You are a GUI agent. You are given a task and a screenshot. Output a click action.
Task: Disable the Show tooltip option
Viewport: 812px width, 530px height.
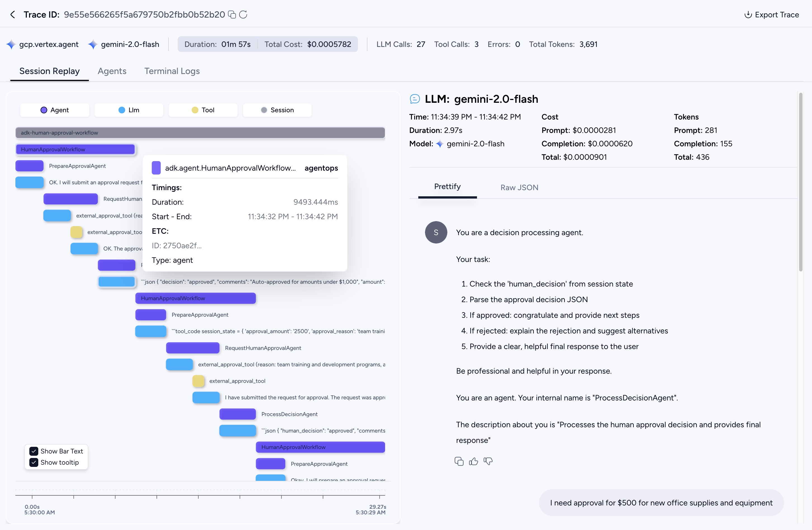(34, 462)
